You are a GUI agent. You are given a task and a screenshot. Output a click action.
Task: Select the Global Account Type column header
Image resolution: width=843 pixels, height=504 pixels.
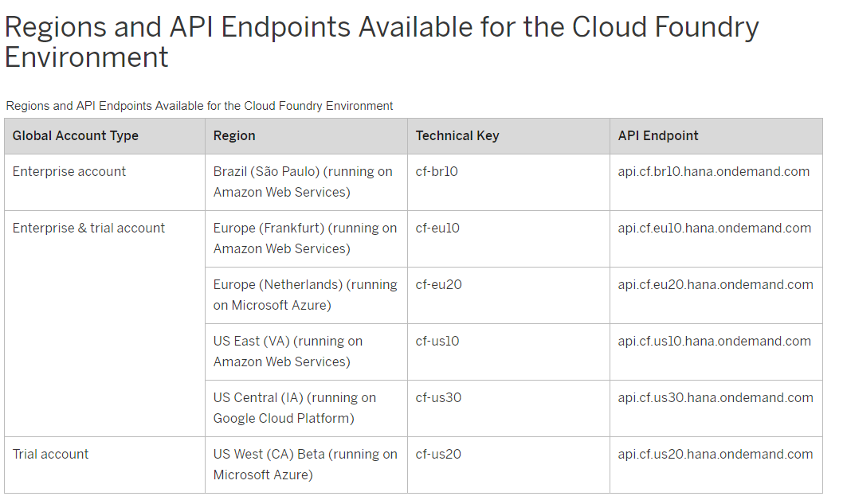76,135
